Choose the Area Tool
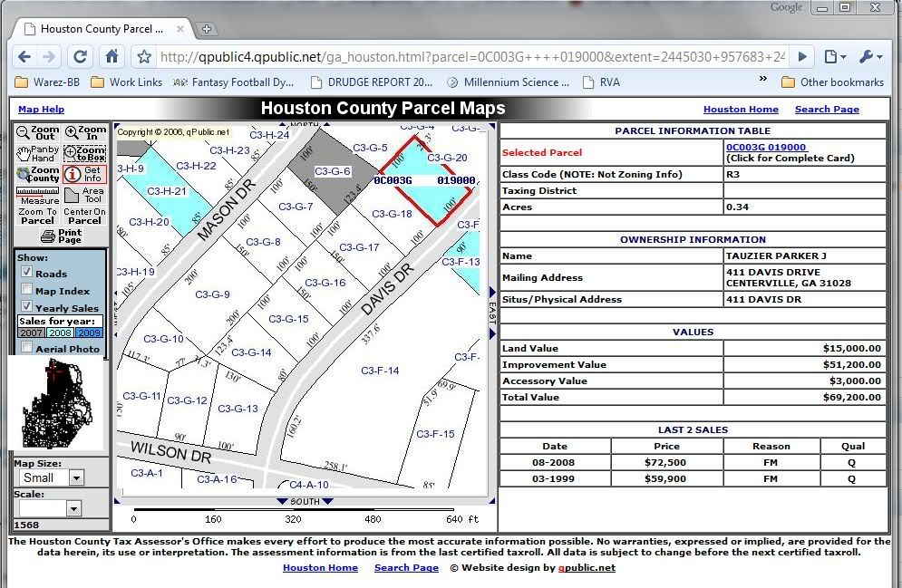Image resolution: width=902 pixels, height=588 pixels. pos(85,196)
